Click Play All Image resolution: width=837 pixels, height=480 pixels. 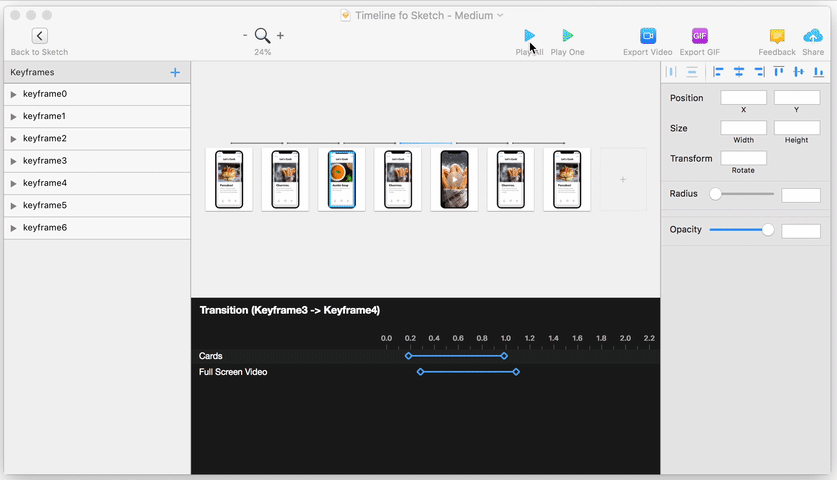coord(529,36)
